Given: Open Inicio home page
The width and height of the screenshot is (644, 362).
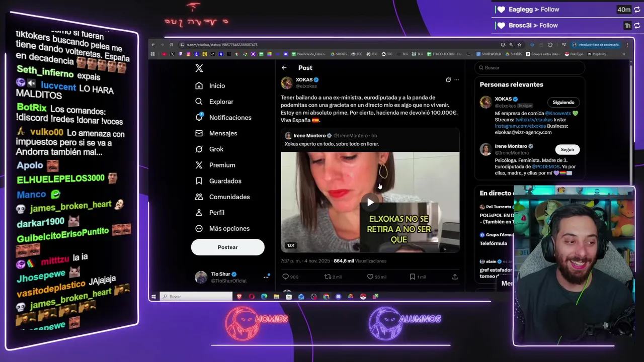Looking at the screenshot, I should tap(210, 86).
